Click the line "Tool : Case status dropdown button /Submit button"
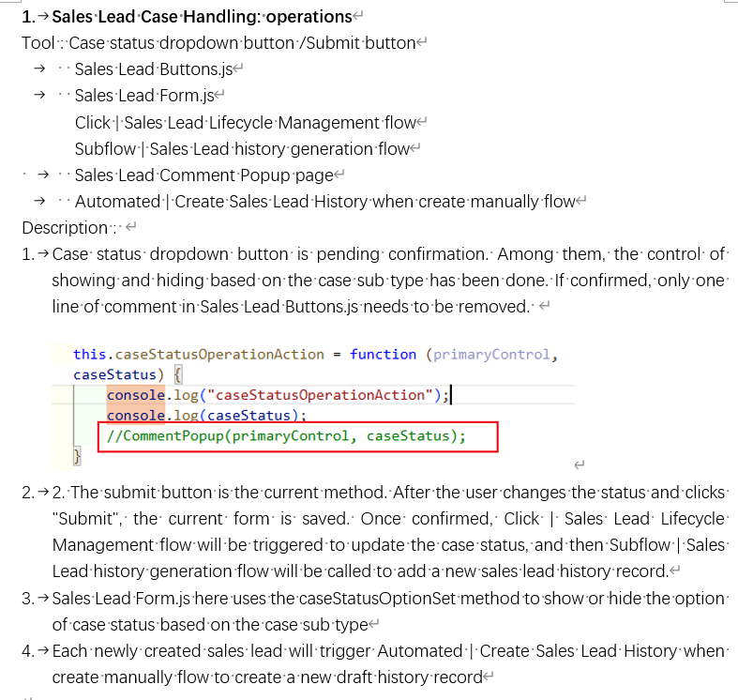The height and width of the screenshot is (700, 738). coord(218,43)
